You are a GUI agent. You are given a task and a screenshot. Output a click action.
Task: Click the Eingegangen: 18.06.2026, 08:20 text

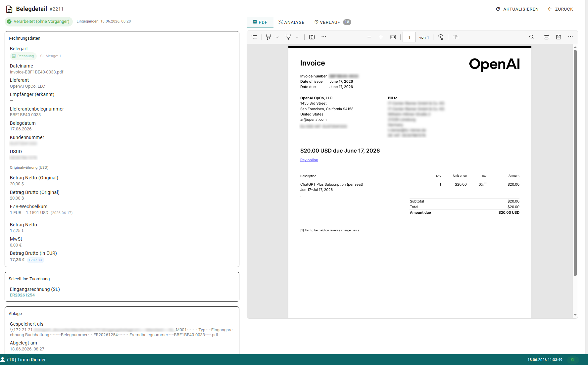(x=104, y=21)
